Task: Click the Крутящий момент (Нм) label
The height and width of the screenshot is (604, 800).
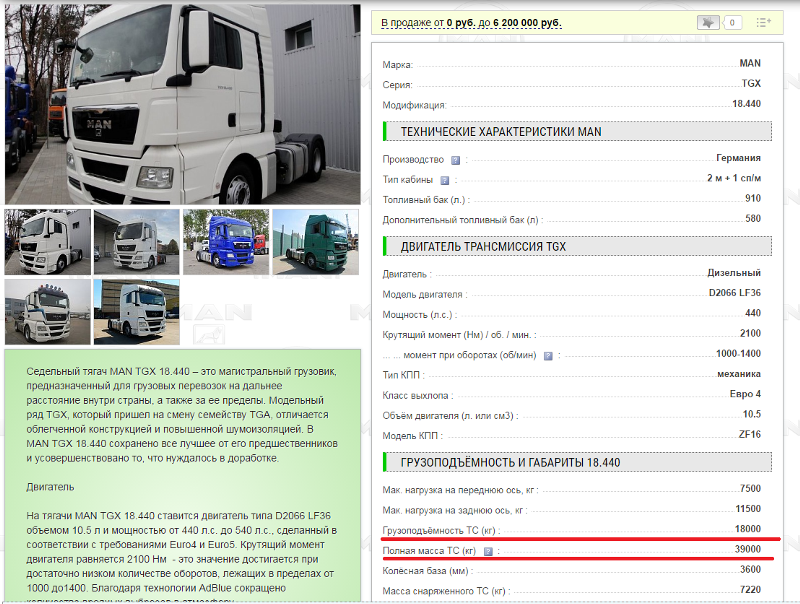Action: click(459, 335)
